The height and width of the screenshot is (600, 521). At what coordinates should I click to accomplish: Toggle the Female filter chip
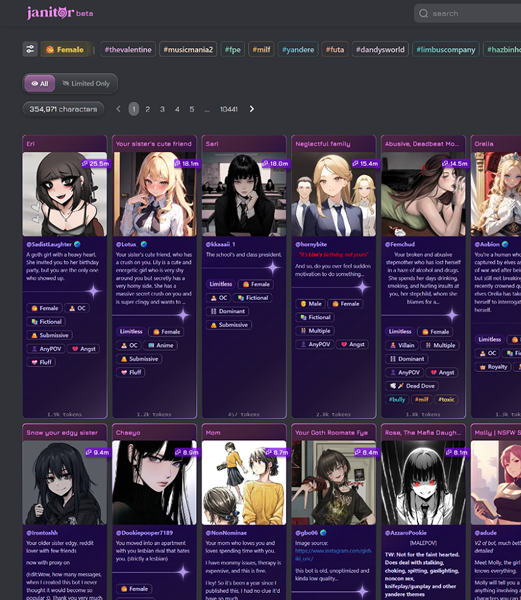point(65,49)
